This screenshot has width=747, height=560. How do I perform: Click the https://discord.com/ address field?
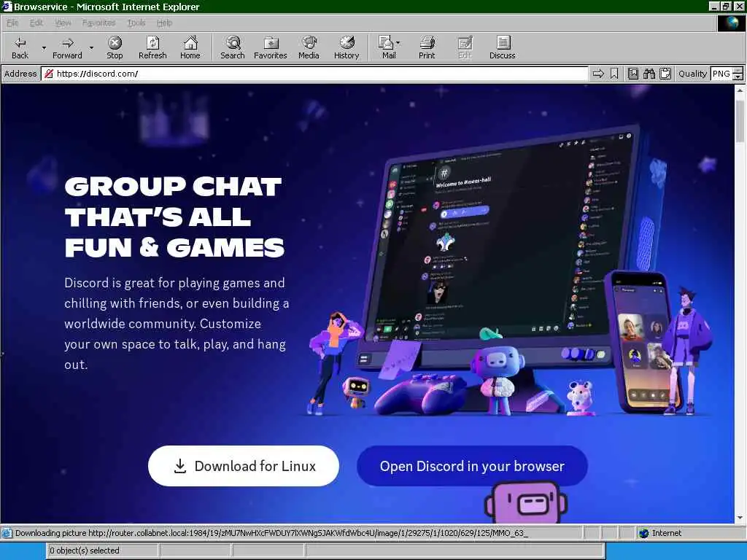click(x=314, y=74)
